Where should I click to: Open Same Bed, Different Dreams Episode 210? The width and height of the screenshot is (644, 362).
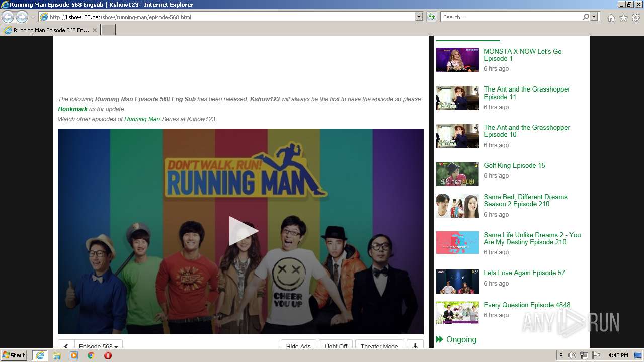click(525, 200)
